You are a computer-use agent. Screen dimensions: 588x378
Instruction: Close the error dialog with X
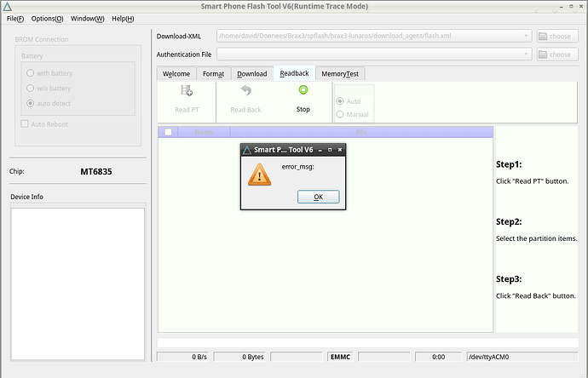(x=340, y=150)
